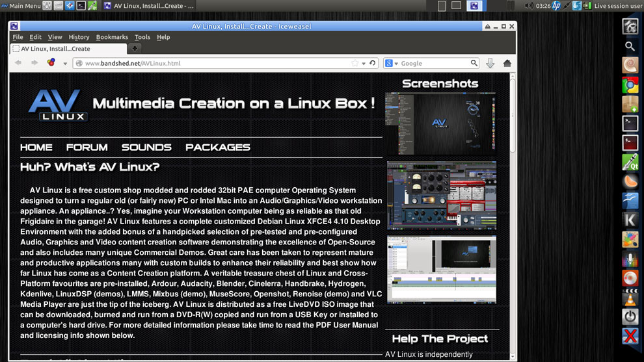Click the search magnifier in the search box

pos(474,63)
